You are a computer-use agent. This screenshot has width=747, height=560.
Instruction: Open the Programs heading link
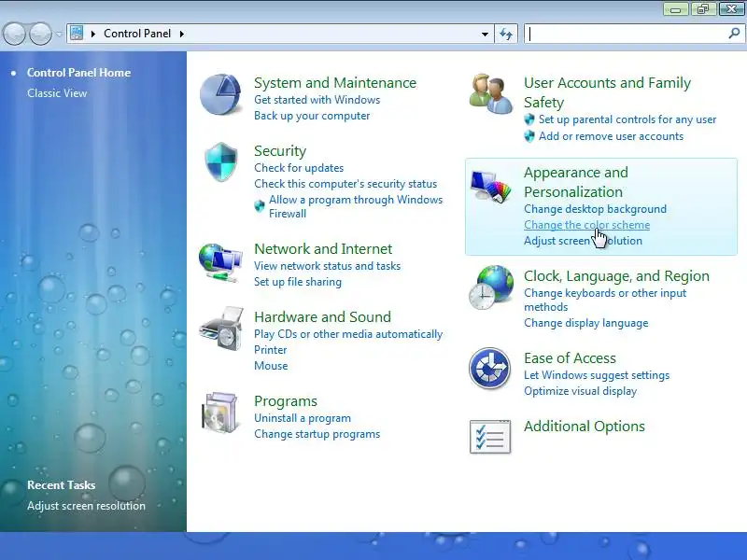click(286, 401)
